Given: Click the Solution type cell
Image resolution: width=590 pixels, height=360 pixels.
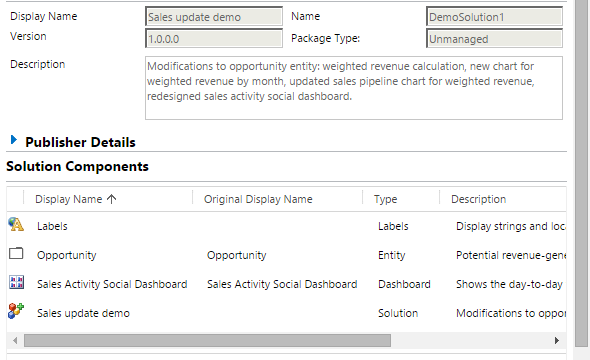Looking at the screenshot, I should (398, 313).
